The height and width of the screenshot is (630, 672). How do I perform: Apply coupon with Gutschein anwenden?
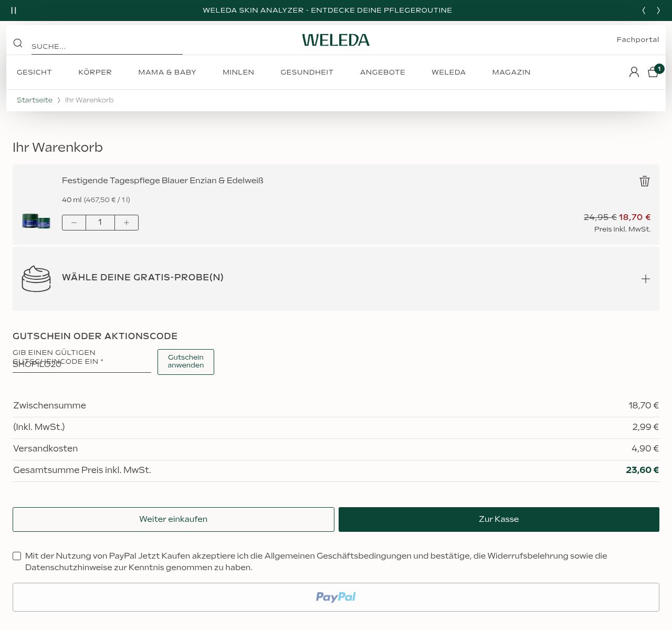click(186, 362)
